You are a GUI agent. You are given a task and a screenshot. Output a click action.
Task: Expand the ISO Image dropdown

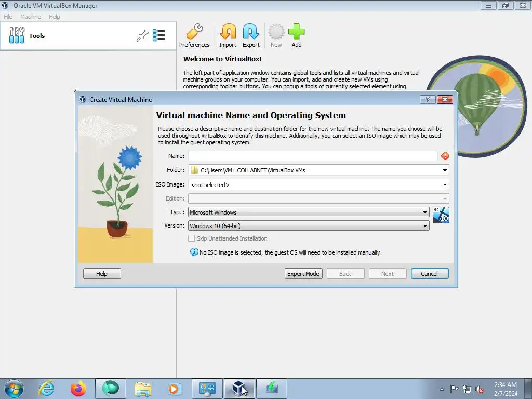(x=445, y=185)
